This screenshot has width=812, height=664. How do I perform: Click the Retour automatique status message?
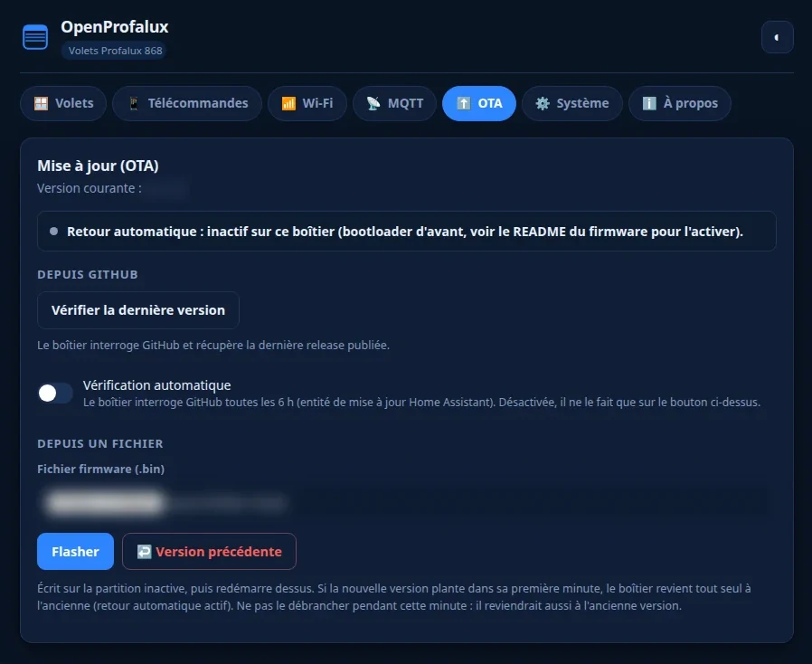coord(405,231)
